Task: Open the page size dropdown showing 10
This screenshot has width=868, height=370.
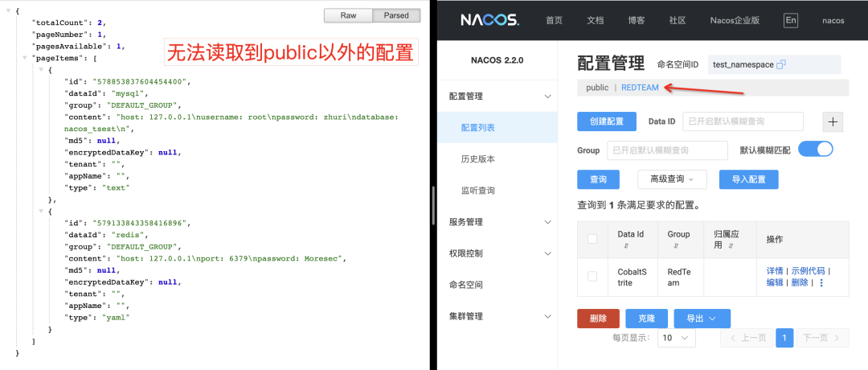Action: (x=676, y=338)
